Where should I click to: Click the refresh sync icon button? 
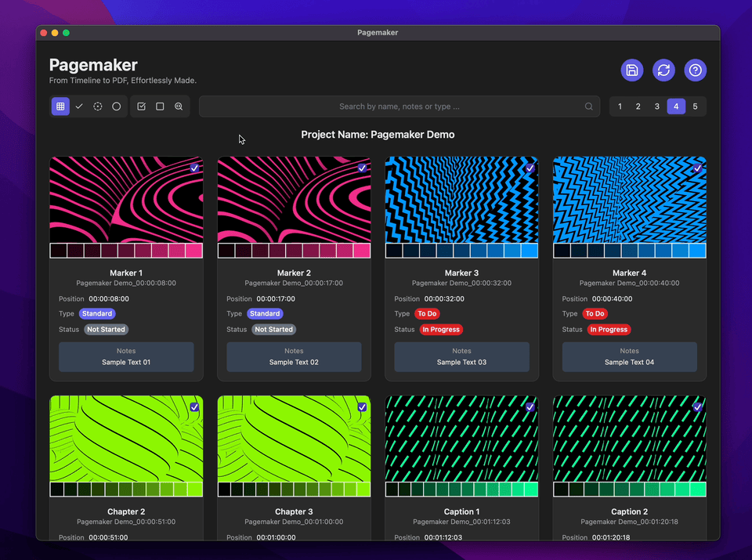[663, 70]
